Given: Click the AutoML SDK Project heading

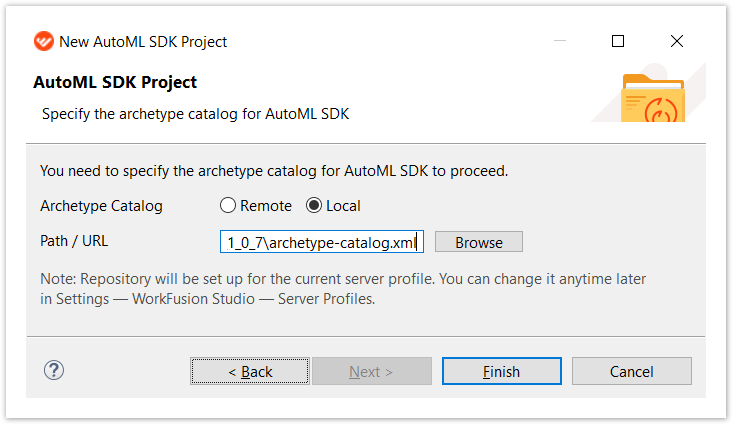Looking at the screenshot, I should click(x=115, y=82).
